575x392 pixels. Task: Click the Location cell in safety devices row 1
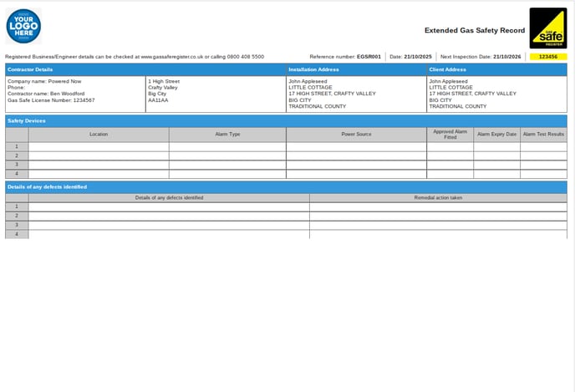(x=99, y=146)
